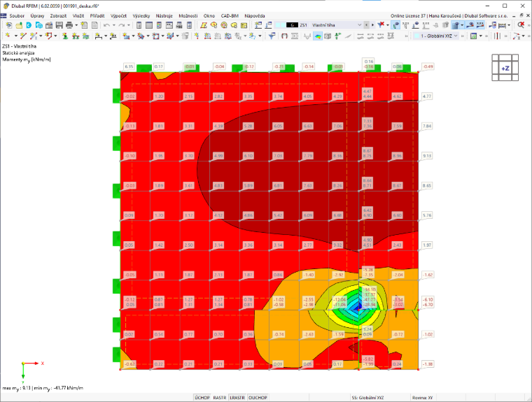Toggle the results color panel icon
Screen dimensions: 532x402
[159, 25]
